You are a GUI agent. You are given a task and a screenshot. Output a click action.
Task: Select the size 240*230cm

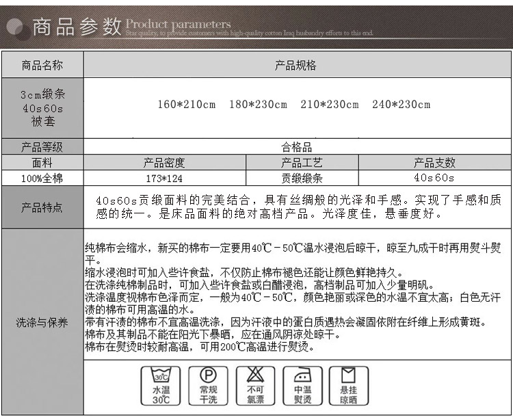coord(401,105)
